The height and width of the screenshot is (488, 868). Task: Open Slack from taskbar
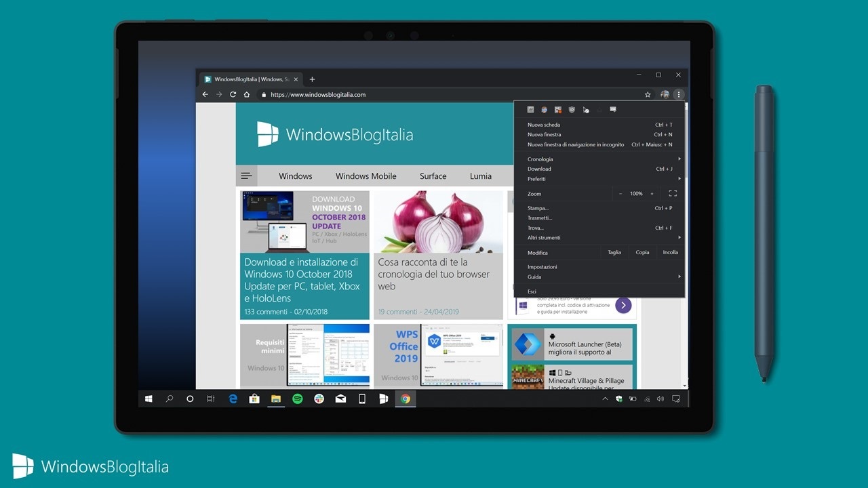coord(319,399)
